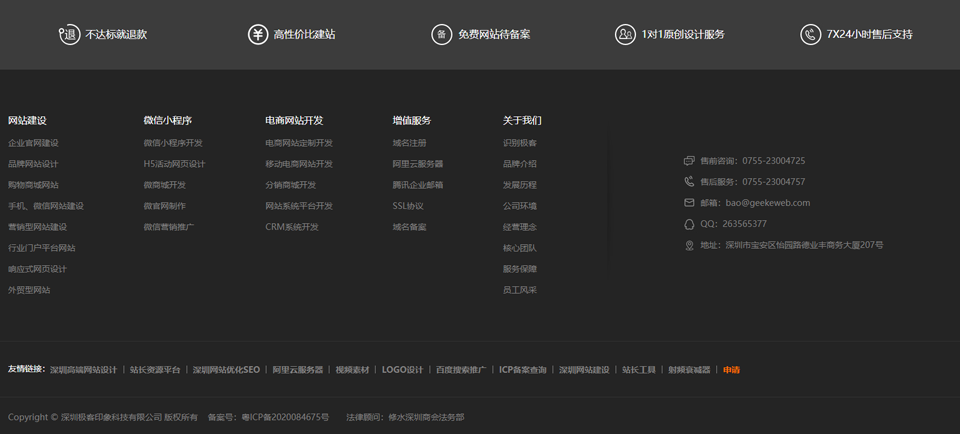Screen dimensions: 960x434
Task: Open the ICP备案查询 friend link
Action: (523, 370)
